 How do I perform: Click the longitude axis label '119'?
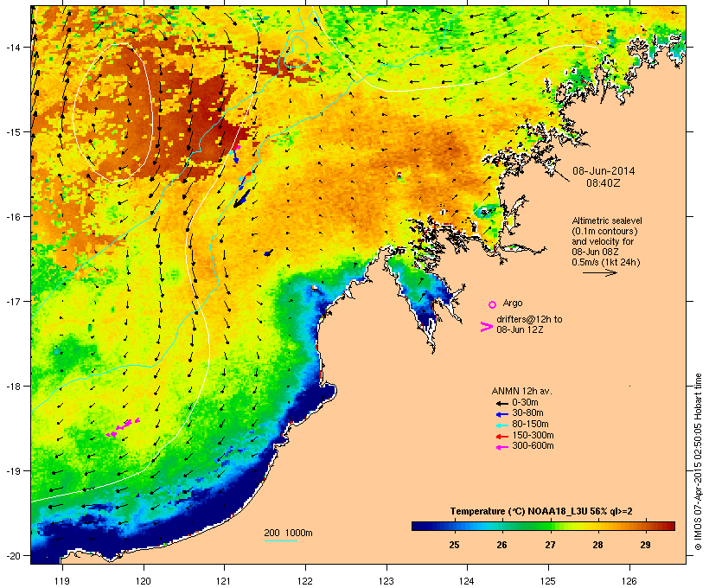click(62, 581)
